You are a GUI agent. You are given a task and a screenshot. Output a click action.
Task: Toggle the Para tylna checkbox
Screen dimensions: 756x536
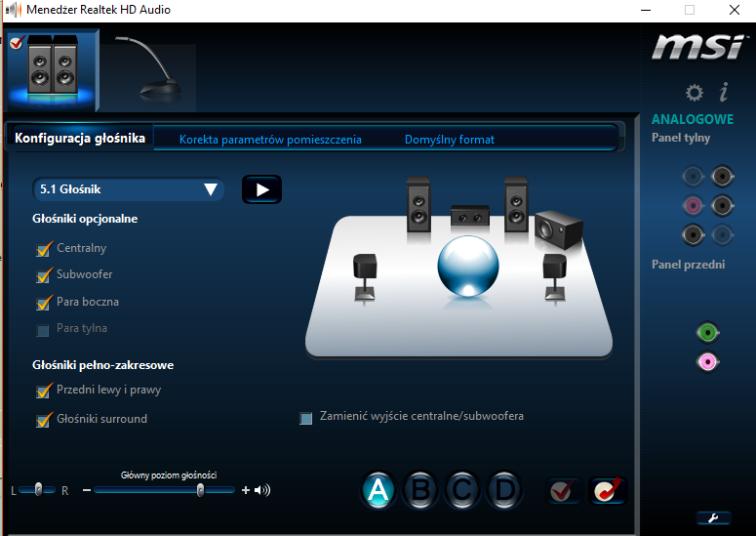pos(43,330)
